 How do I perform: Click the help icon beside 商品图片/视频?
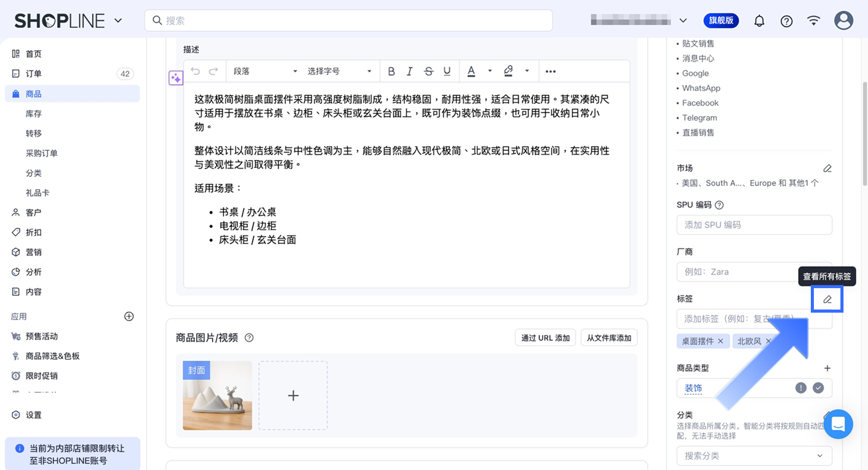coord(249,338)
